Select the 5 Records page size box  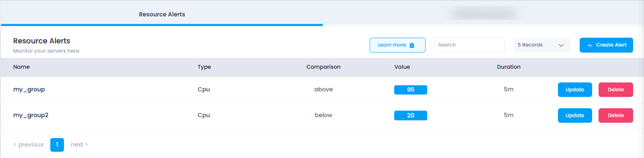pyautogui.click(x=542, y=45)
